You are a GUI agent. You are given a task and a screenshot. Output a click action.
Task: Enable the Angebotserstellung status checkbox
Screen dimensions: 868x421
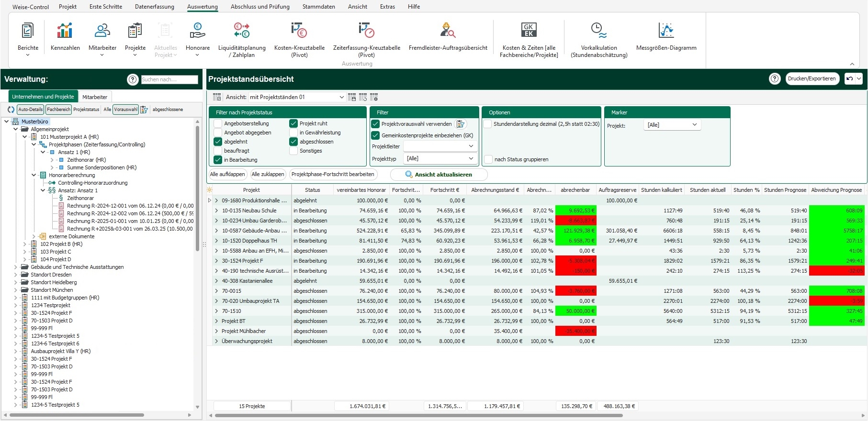[218, 123]
